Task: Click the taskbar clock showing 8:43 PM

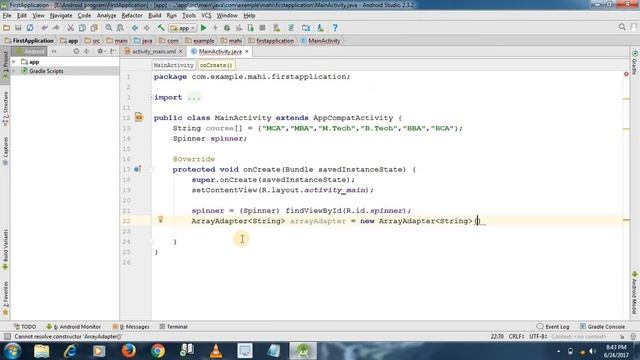Action: tap(616, 351)
